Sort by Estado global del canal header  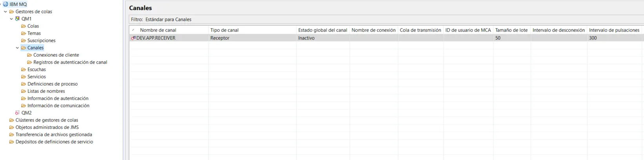tap(323, 30)
